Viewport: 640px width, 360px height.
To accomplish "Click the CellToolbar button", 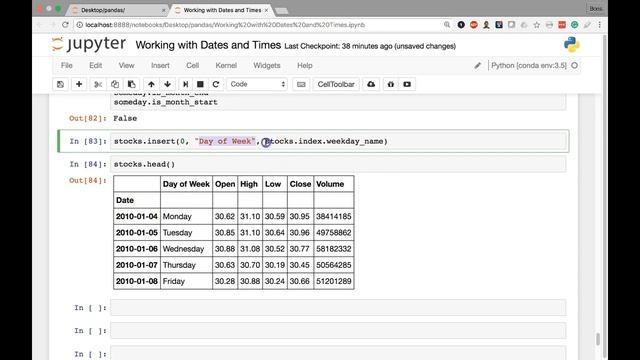I will (336, 84).
